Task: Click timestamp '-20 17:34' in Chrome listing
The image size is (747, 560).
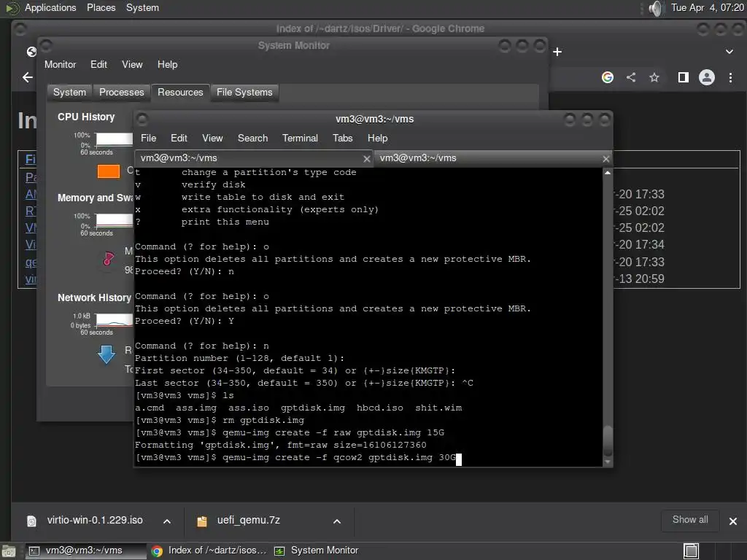Action: click(x=639, y=244)
